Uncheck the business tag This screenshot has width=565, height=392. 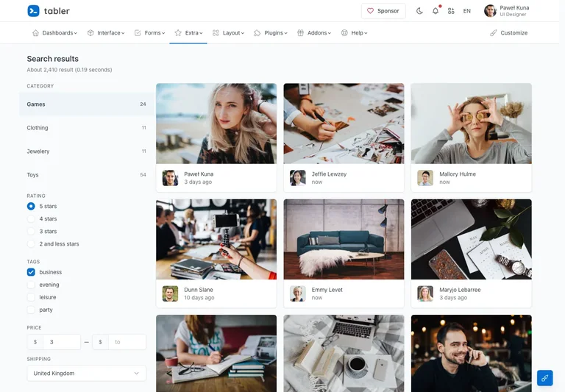[31, 272]
